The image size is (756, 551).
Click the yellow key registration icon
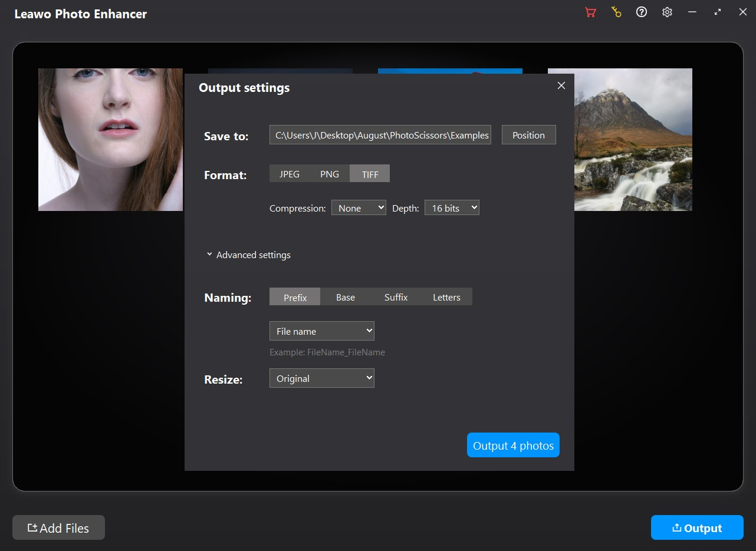(x=616, y=12)
